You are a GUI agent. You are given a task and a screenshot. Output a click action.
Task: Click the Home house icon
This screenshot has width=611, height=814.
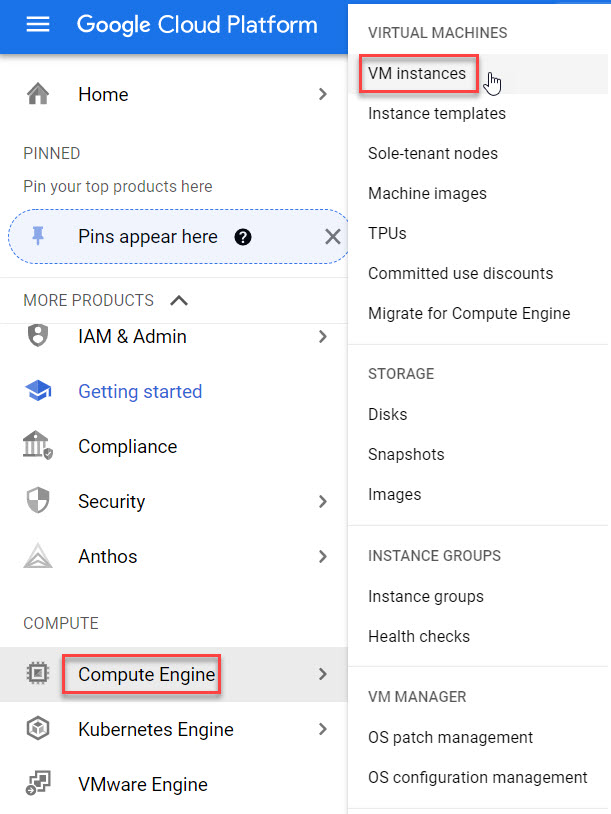click(37, 94)
